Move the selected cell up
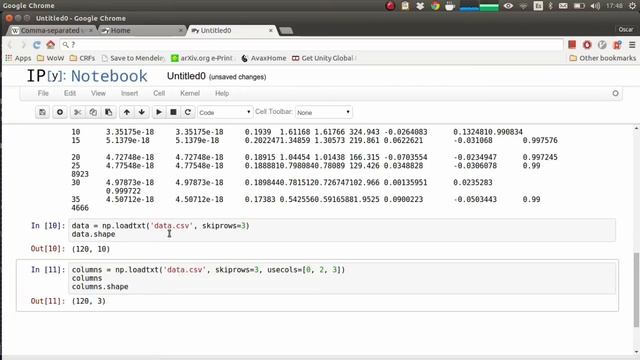This screenshot has height=360, width=640. pyautogui.click(x=127, y=112)
